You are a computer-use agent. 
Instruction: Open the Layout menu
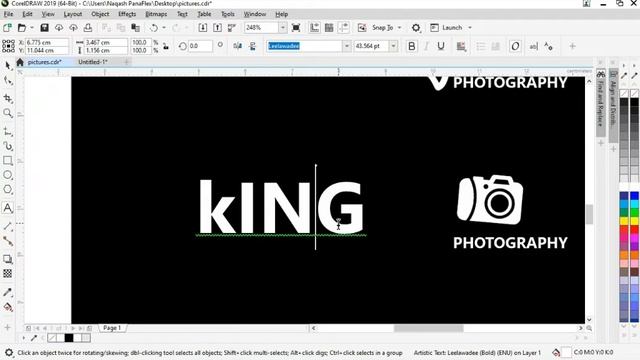73,14
